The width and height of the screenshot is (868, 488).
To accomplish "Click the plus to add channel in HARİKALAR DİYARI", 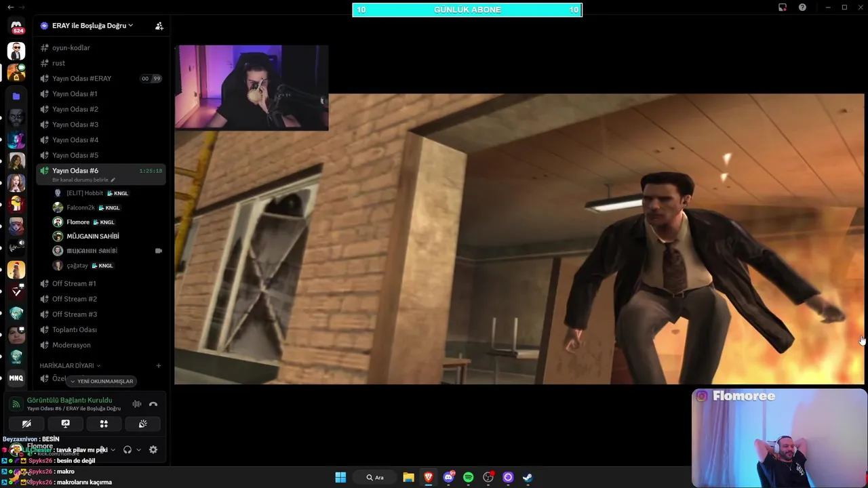I will (159, 365).
